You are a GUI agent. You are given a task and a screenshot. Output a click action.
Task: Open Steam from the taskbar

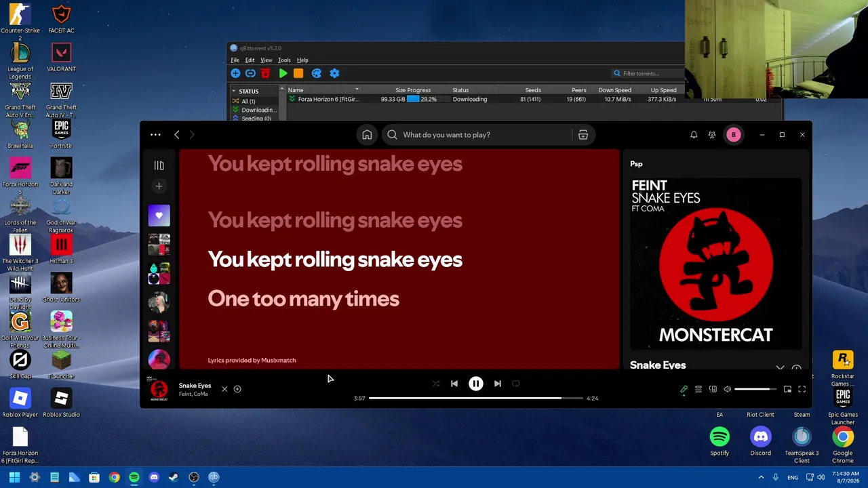(174, 477)
